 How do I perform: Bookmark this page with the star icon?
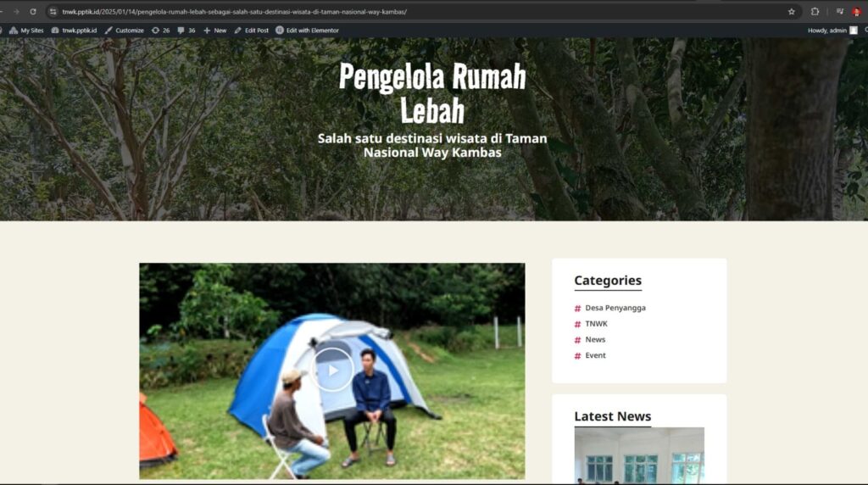pyautogui.click(x=792, y=12)
